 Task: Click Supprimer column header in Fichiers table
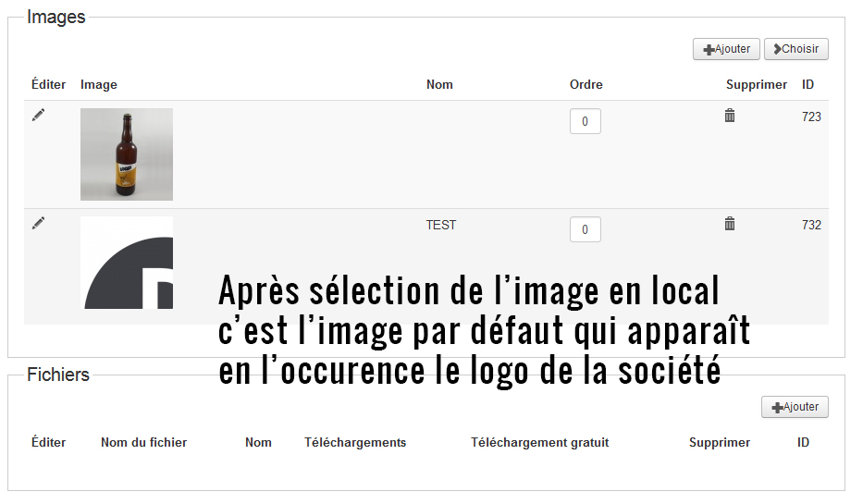coord(720,442)
